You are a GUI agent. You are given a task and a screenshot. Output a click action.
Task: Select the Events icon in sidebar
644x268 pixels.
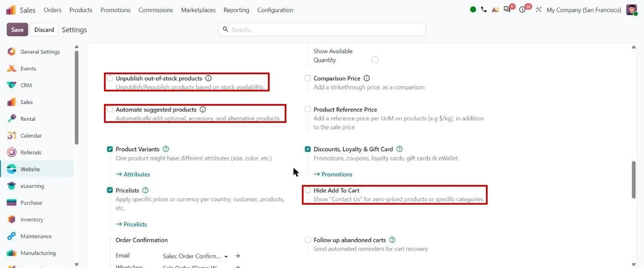[x=12, y=68]
